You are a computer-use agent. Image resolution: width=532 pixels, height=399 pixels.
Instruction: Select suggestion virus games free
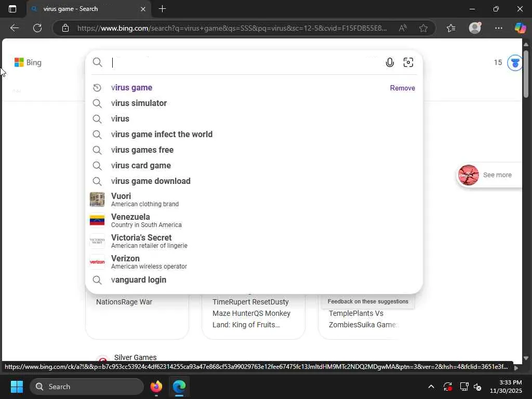point(142,150)
